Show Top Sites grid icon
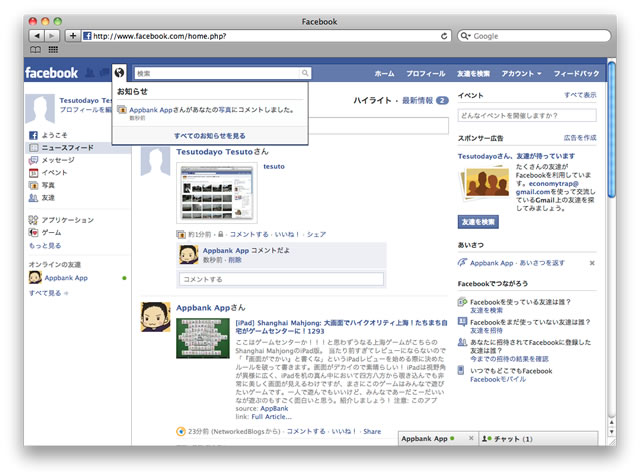This screenshot has height=475, width=640. pos(53,50)
